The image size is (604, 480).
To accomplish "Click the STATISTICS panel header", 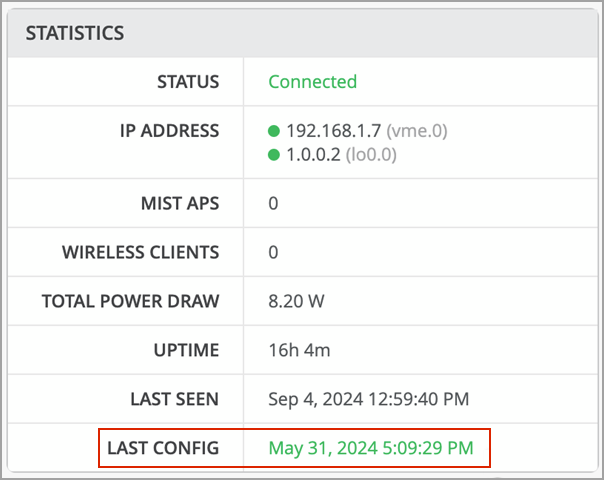I will (x=75, y=33).
